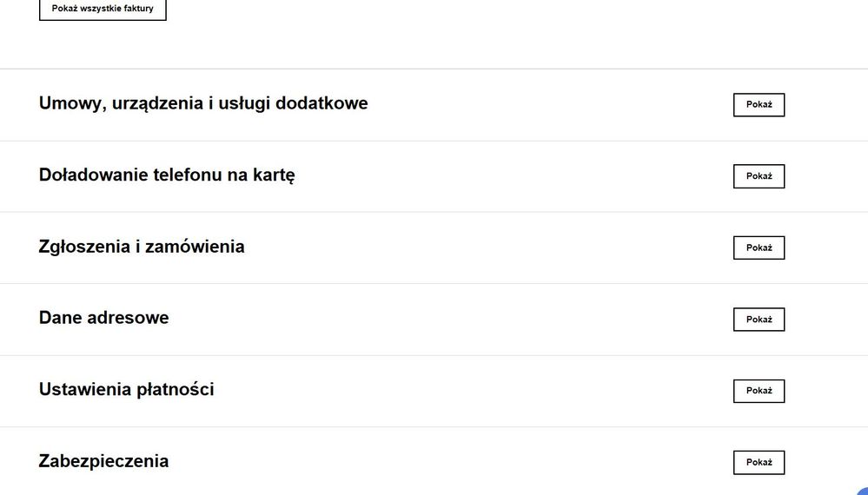Select the Zgłoszenia i zamówienia heading
Image resolution: width=868 pixels, height=495 pixels.
(x=142, y=247)
